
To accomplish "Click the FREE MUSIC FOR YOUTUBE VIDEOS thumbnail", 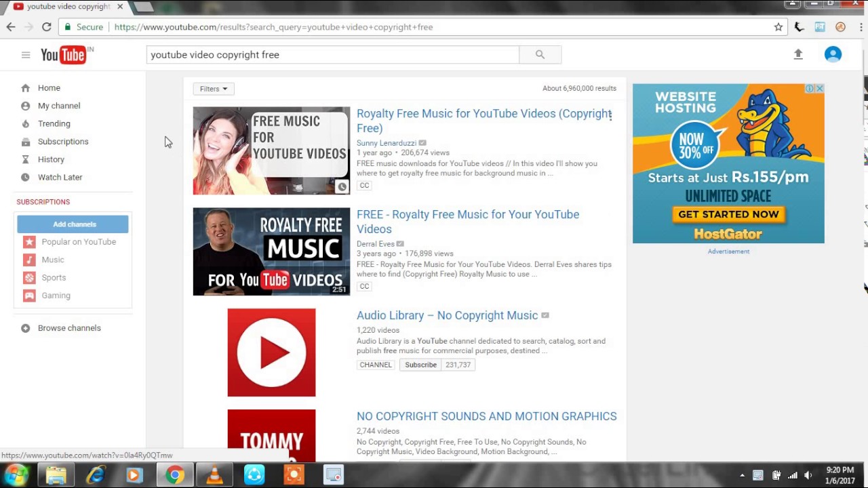I will point(271,150).
